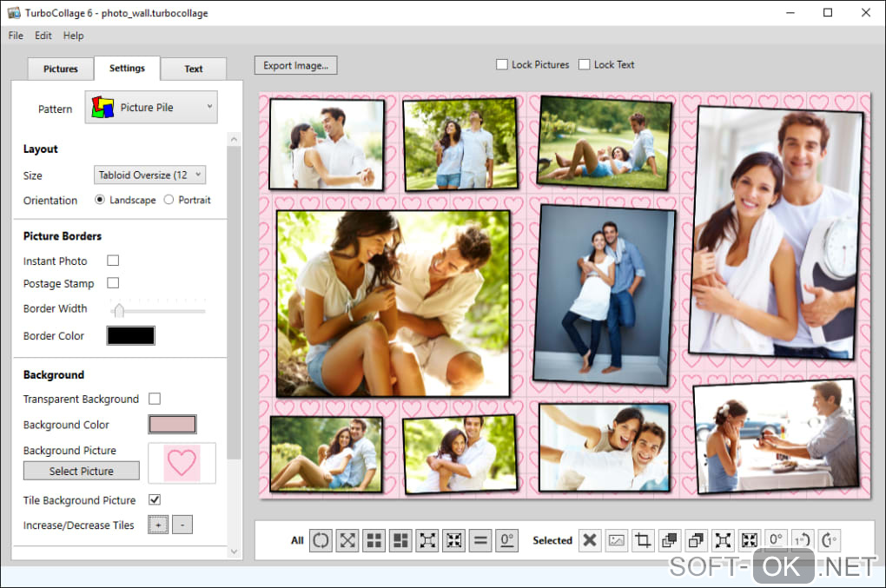Toggle the Lock Pictures checkbox
The width and height of the screenshot is (886, 588).
[502, 64]
